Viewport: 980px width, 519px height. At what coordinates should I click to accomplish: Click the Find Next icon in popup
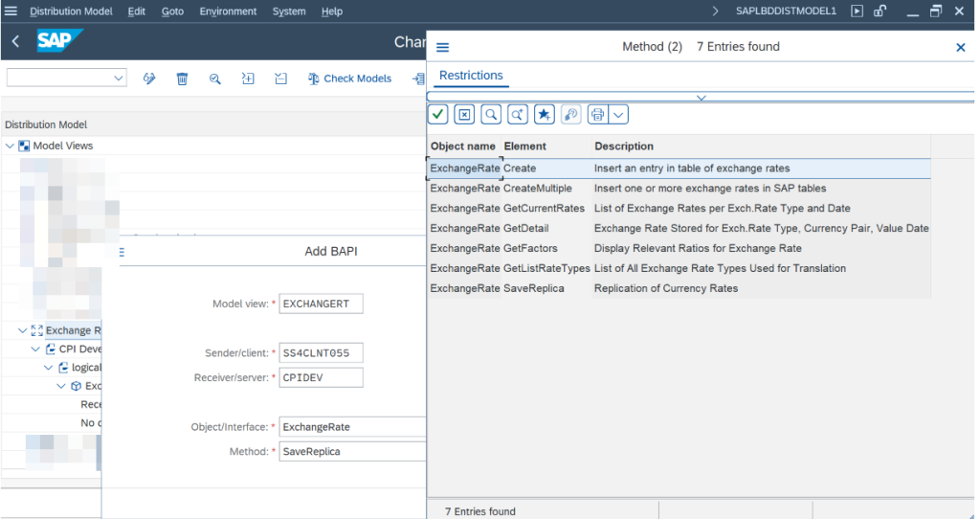[518, 115]
